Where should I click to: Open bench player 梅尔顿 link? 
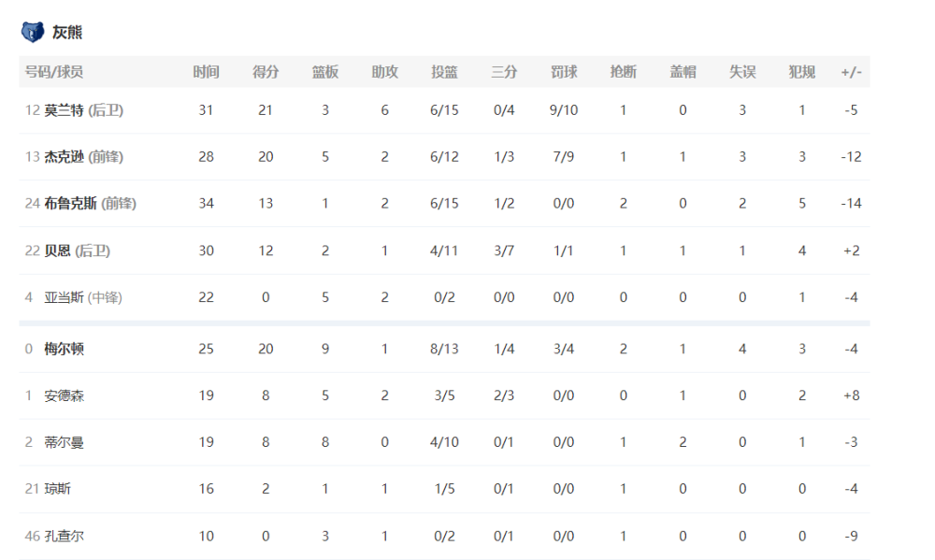pos(64,349)
